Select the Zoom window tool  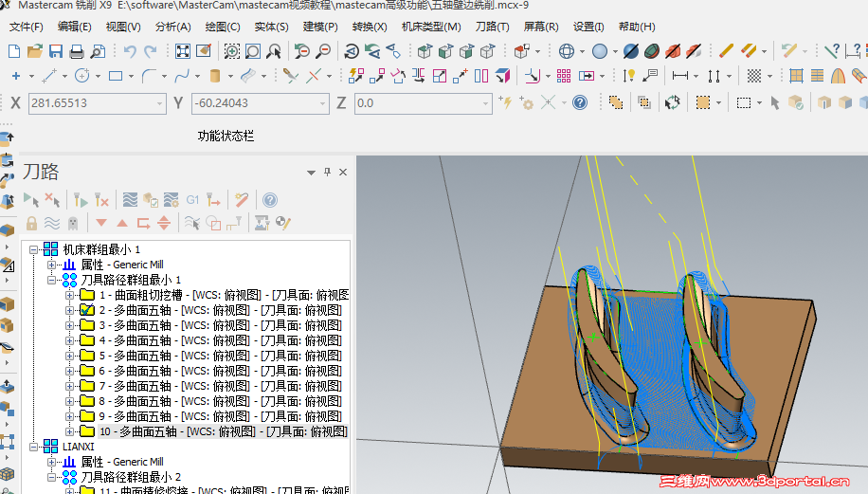point(232,51)
